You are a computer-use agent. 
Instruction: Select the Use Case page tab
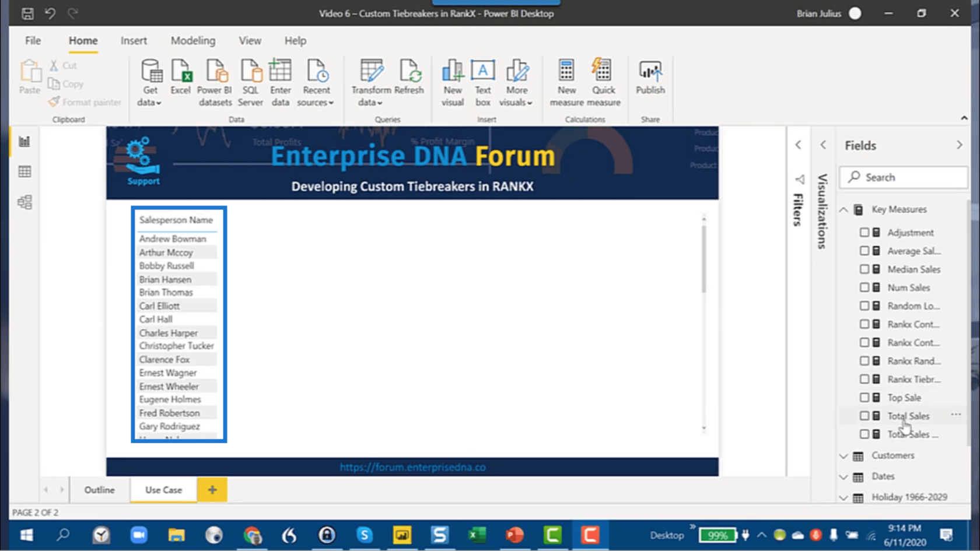pos(163,490)
